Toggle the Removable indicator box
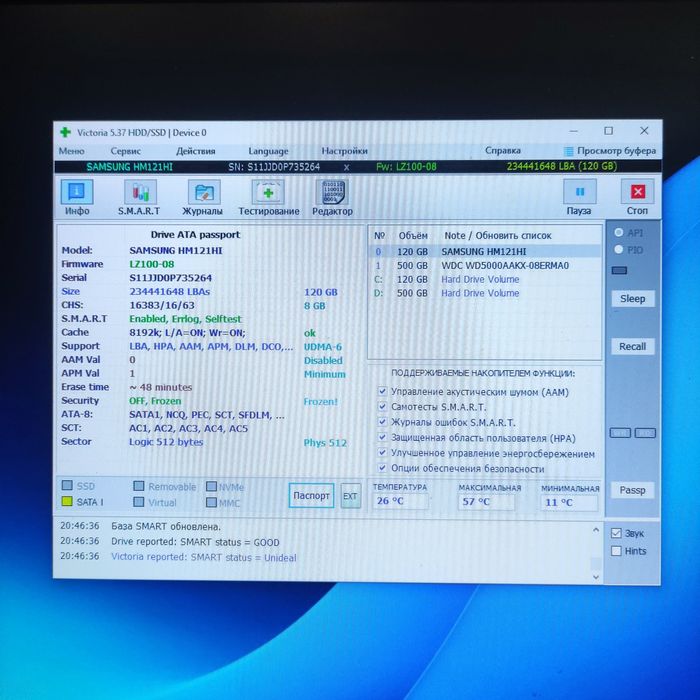 point(139,486)
